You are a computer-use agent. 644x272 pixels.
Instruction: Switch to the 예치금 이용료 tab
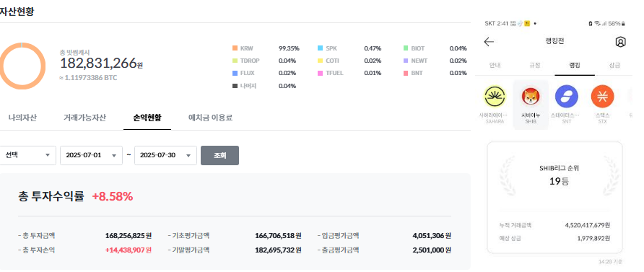click(210, 118)
